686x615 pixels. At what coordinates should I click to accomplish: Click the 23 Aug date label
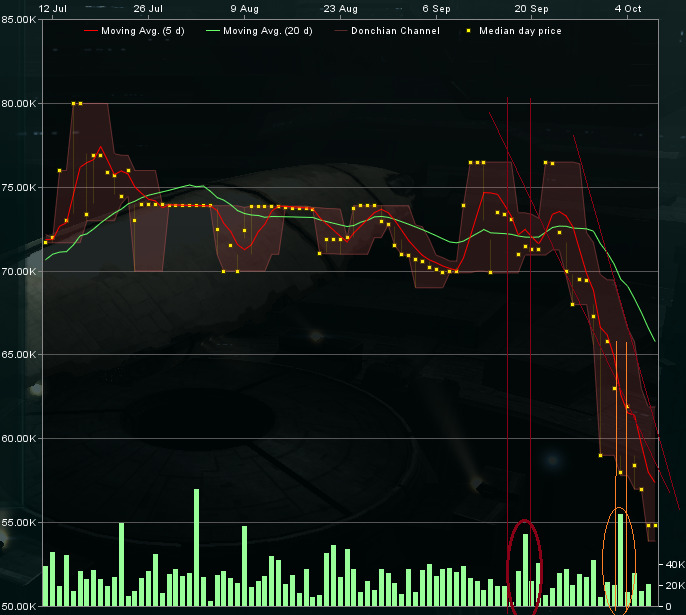[x=341, y=8]
